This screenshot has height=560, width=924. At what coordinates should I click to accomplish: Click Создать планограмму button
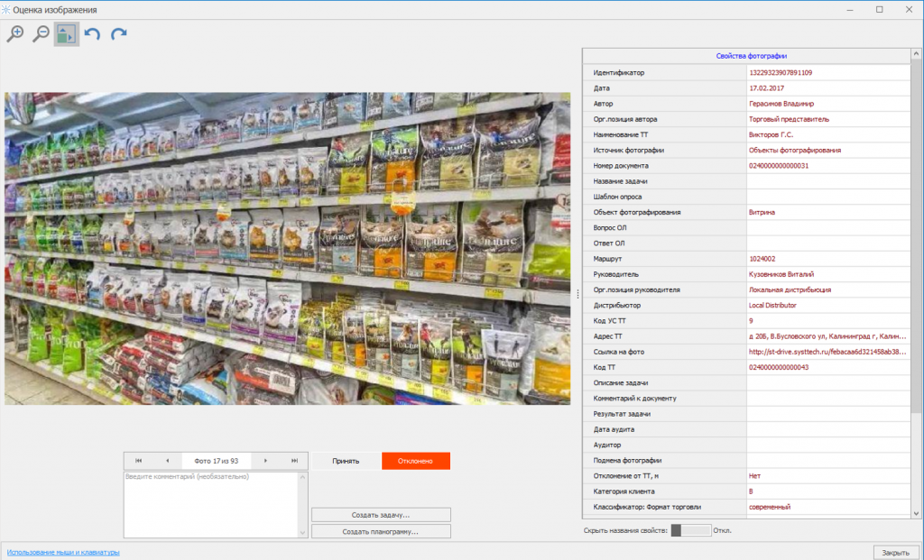tap(381, 531)
